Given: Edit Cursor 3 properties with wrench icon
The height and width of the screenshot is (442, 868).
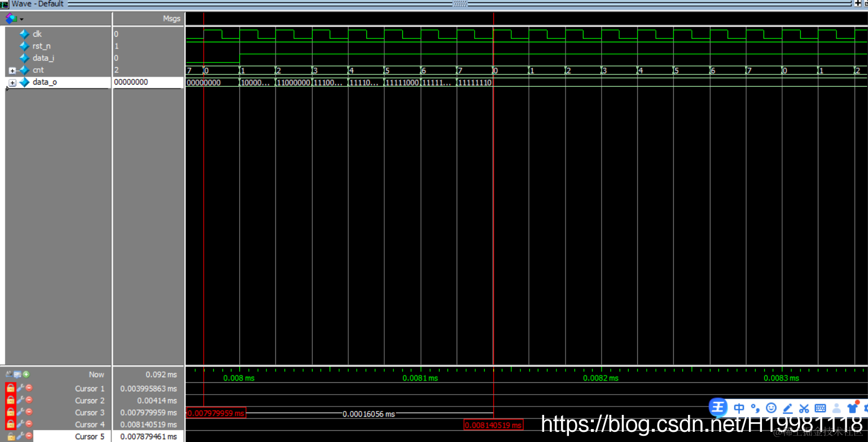Looking at the screenshot, I should tap(20, 412).
